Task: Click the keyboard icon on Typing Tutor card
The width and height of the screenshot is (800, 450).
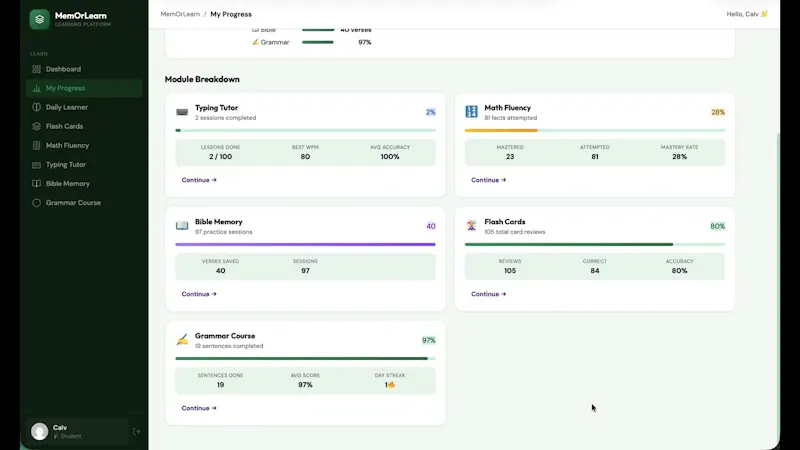Action: (x=182, y=112)
